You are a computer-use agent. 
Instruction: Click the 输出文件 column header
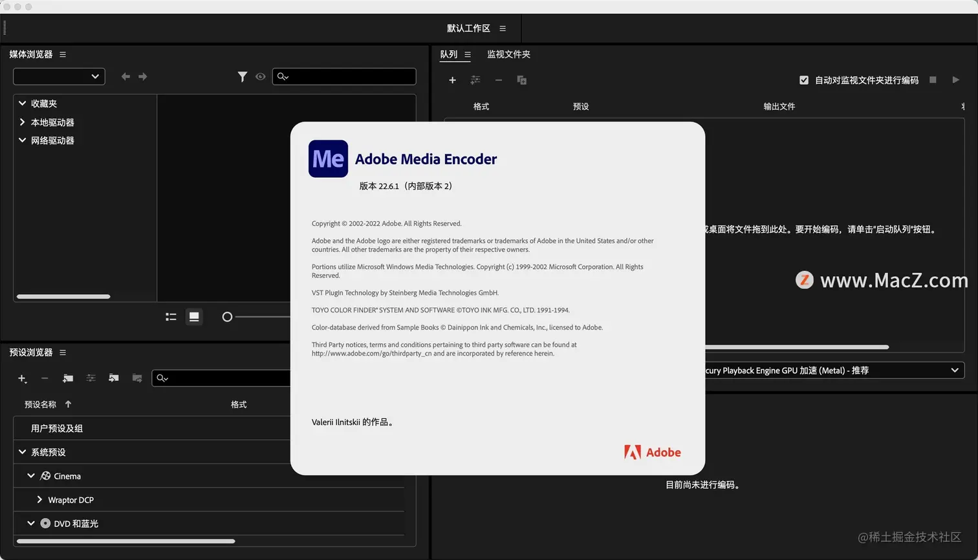point(779,106)
